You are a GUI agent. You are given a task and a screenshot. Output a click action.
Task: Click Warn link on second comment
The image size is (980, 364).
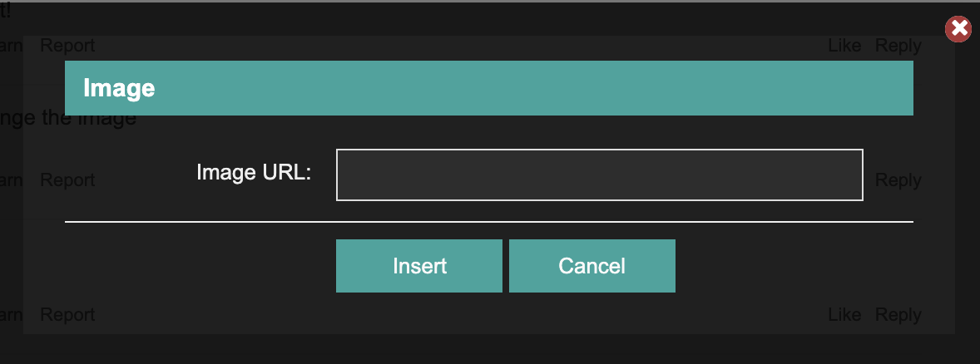pos(12,180)
